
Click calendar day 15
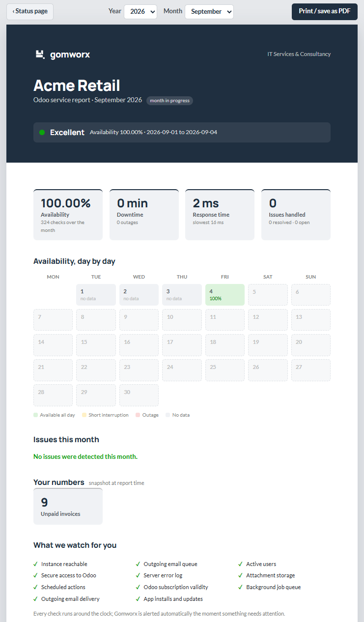pos(96,345)
